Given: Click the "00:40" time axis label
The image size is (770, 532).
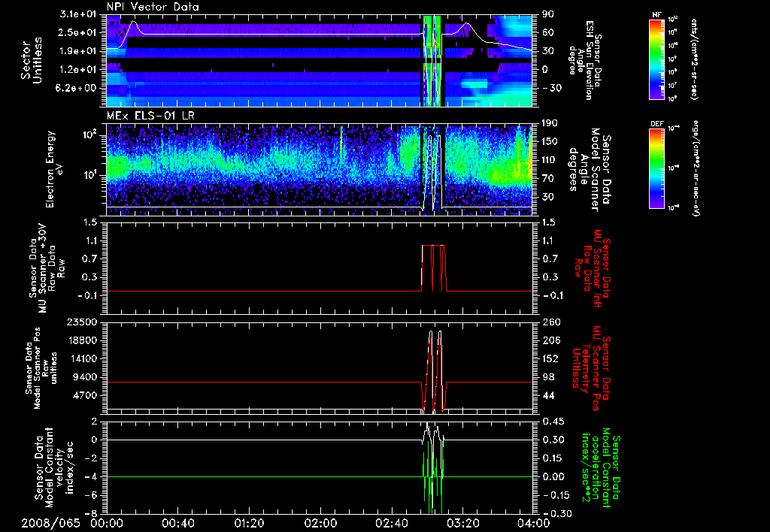Looking at the screenshot, I should [177, 523].
